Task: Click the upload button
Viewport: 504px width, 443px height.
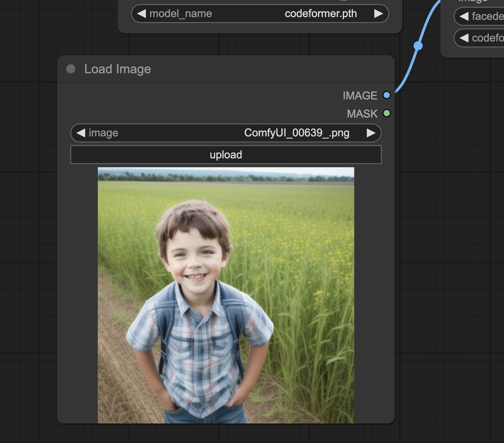Action: pos(226,155)
